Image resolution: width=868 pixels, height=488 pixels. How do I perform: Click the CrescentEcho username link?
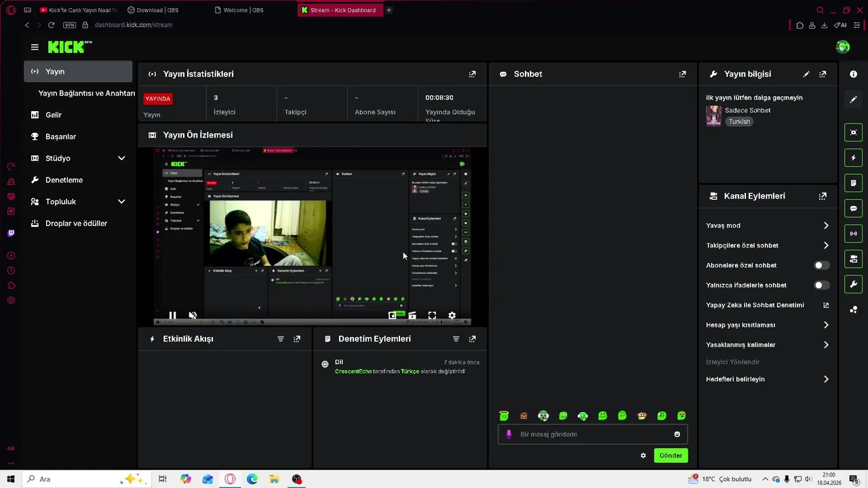click(353, 371)
